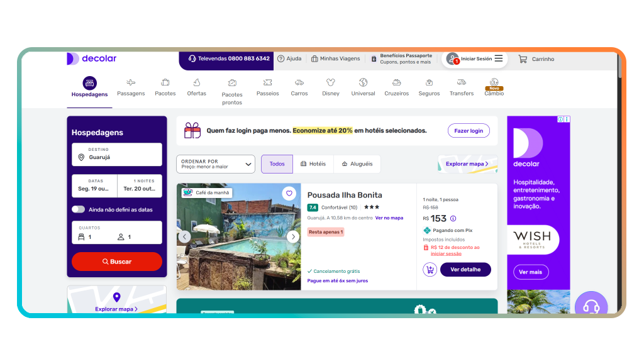Click iniciar sessão discount link

pos(446,253)
